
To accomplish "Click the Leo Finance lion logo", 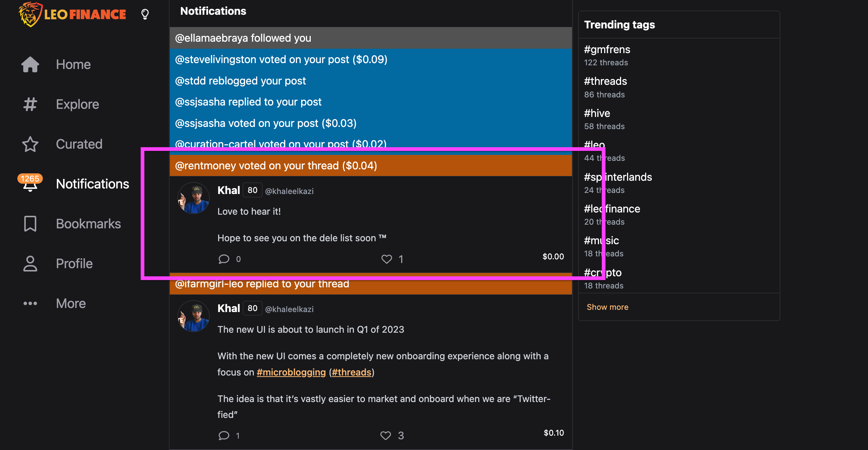I will (x=30, y=14).
